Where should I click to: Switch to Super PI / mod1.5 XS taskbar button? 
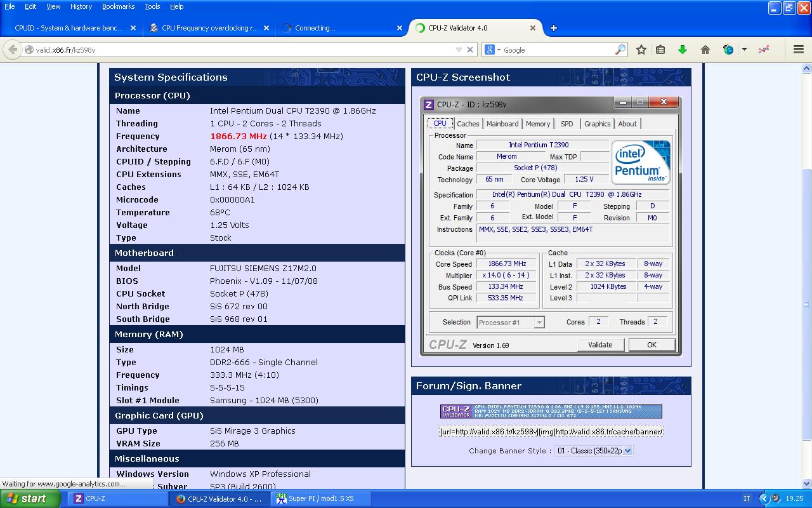pos(321,498)
